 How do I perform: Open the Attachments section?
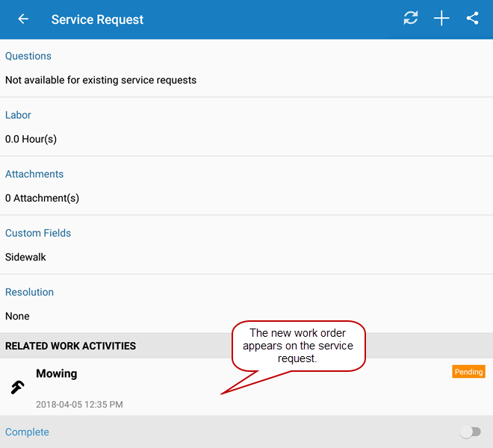pyautogui.click(x=34, y=174)
